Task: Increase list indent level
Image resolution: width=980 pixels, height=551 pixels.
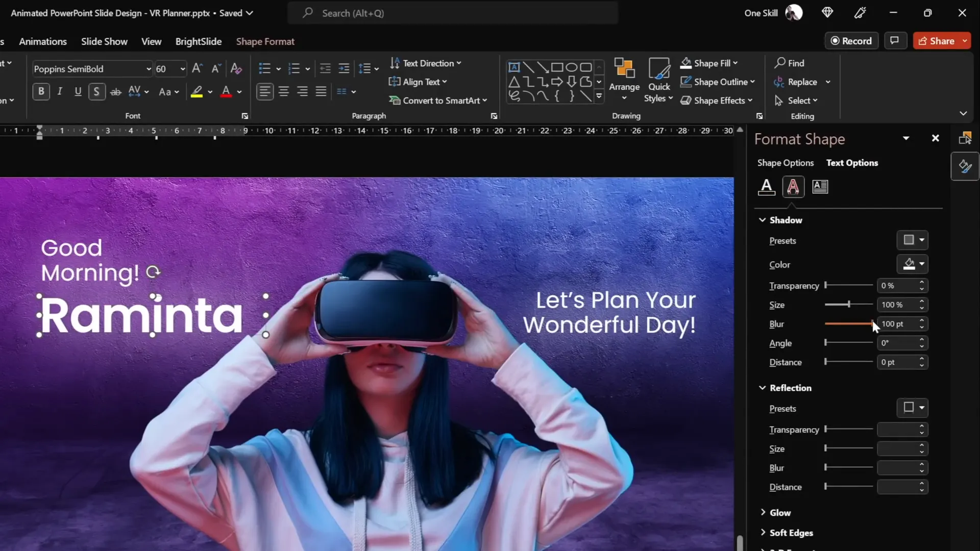Action: [344, 68]
